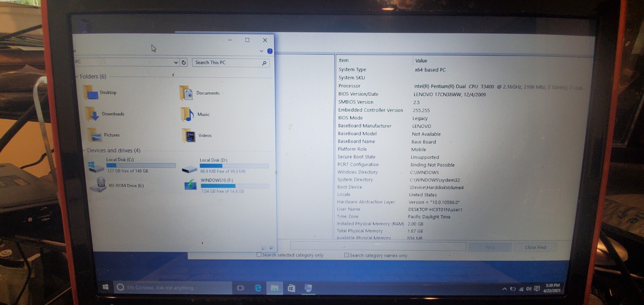This screenshot has width=644, height=305.
Task: Open the Documents folder icon
Action: tap(186, 93)
